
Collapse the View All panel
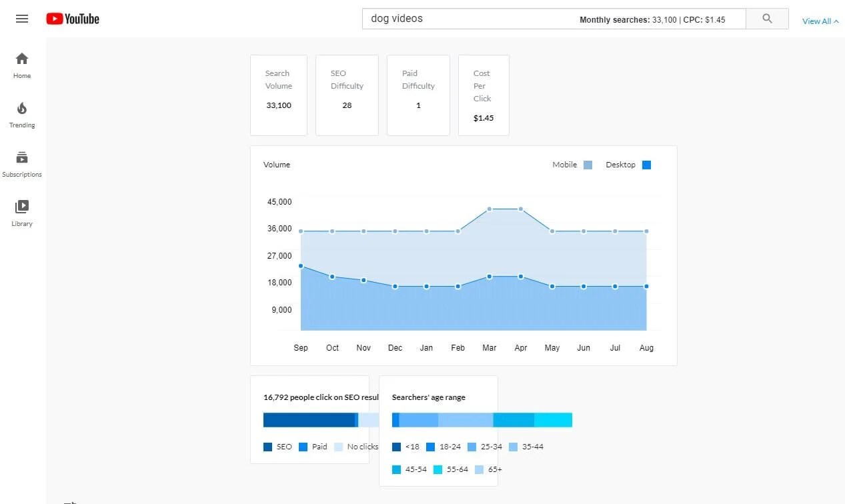(820, 21)
